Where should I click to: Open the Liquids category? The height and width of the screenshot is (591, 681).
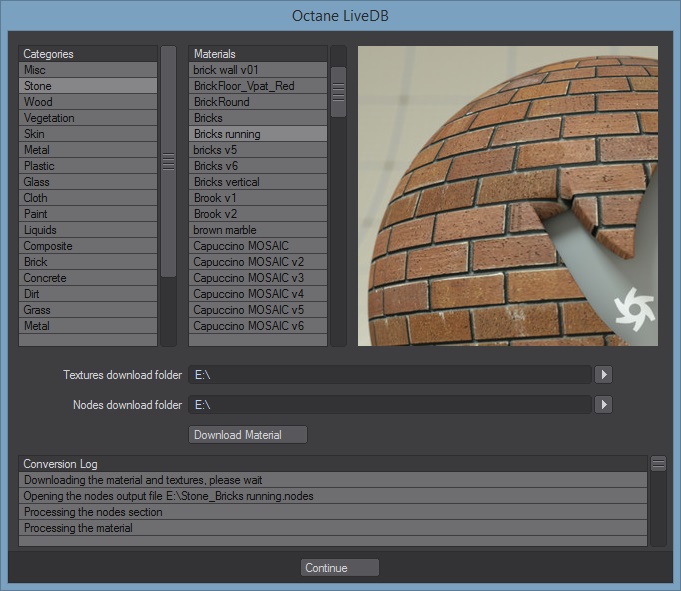tap(88, 230)
